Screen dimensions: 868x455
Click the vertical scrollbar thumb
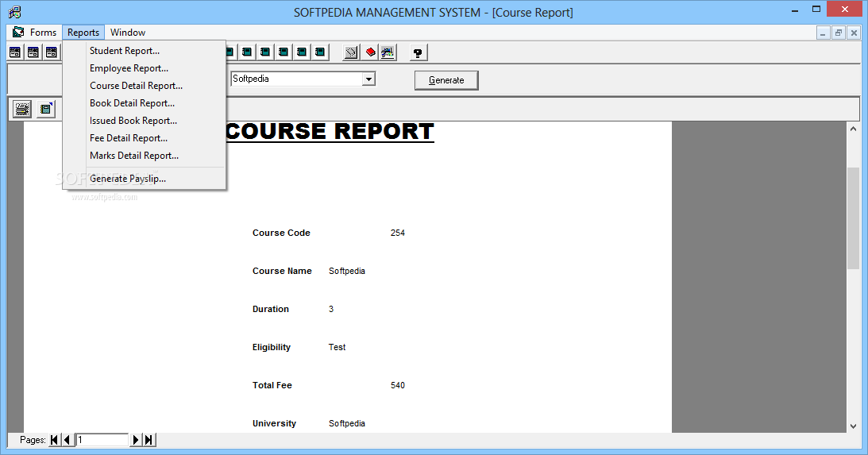pos(853,218)
